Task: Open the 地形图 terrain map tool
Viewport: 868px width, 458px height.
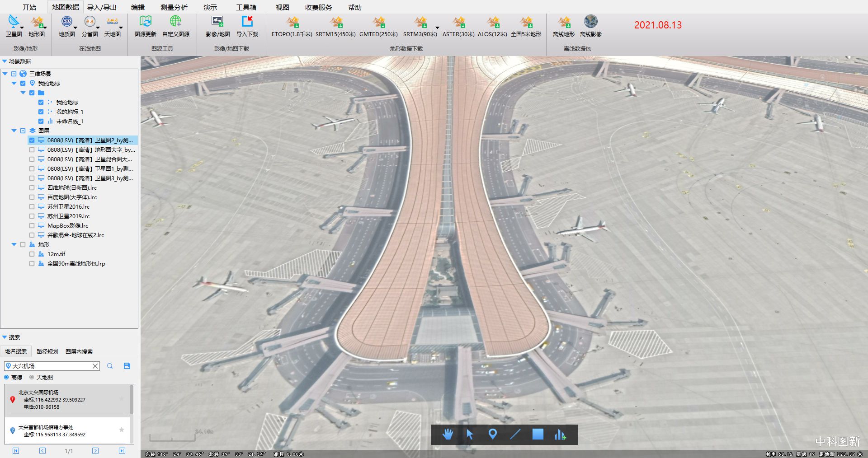Action: (37, 26)
